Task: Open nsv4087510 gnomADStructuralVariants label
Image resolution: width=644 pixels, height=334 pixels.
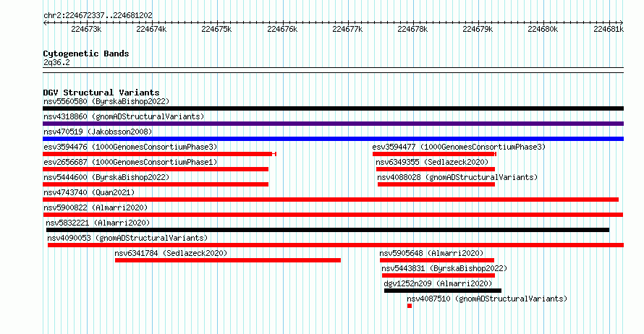Action: point(487,299)
